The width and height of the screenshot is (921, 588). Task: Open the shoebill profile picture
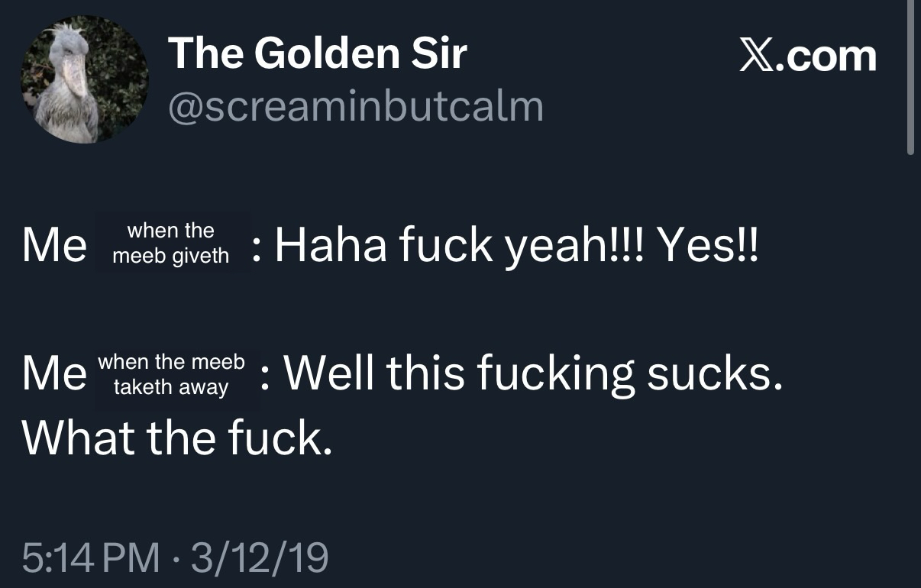click(x=84, y=79)
